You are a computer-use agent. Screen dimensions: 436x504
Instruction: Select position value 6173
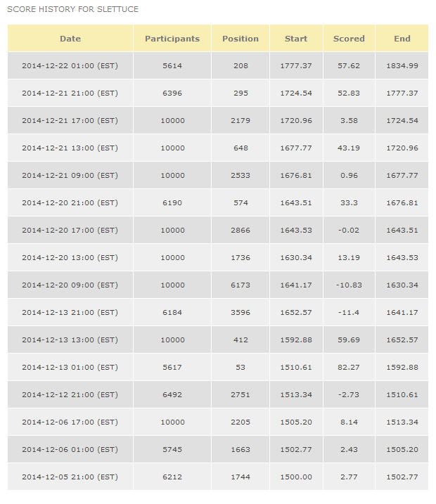[x=241, y=285]
